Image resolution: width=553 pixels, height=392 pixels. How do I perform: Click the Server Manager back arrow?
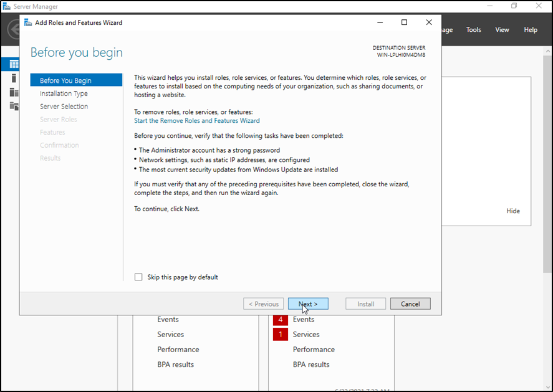(14, 30)
